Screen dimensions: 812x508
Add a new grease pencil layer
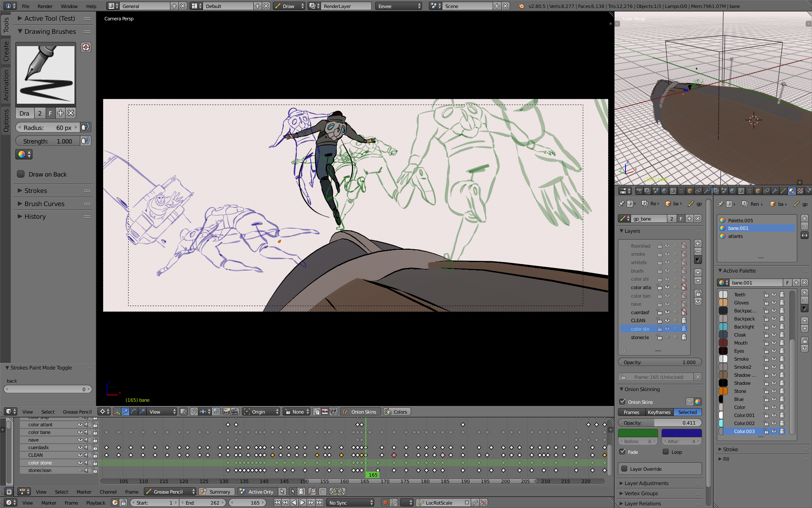[698, 243]
